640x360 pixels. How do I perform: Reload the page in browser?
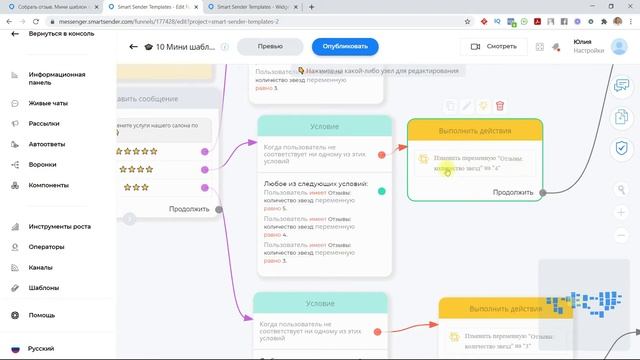click(36, 22)
